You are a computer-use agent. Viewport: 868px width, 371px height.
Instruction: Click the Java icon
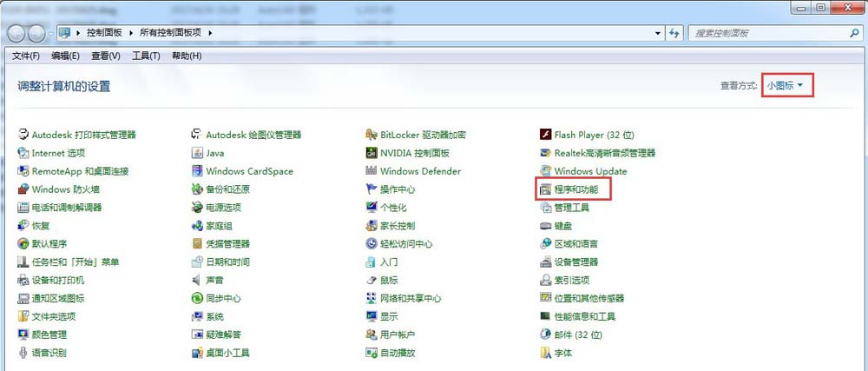[x=197, y=153]
